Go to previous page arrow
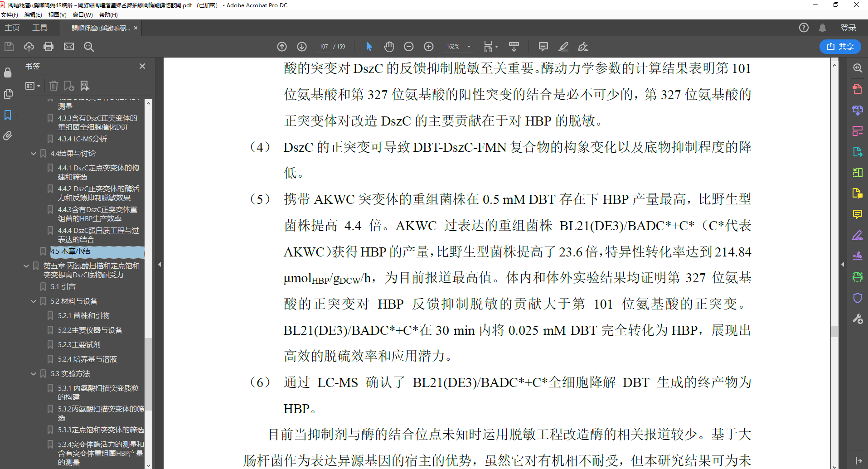The image size is (868, 469). (282, 47)
